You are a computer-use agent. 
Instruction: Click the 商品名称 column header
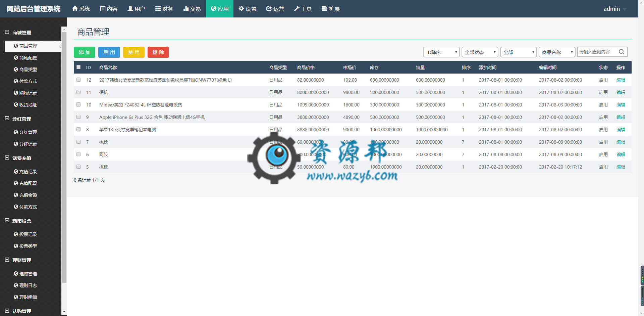108,67
